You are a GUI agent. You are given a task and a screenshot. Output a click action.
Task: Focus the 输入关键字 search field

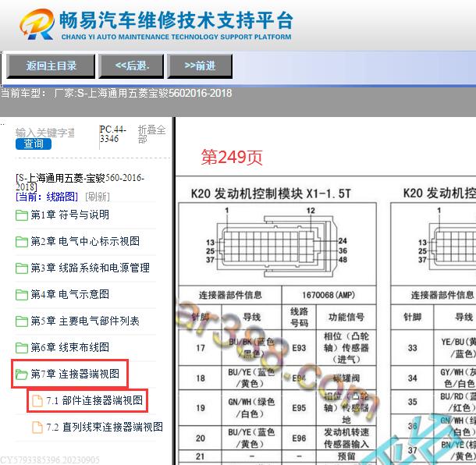coord(45,133)
